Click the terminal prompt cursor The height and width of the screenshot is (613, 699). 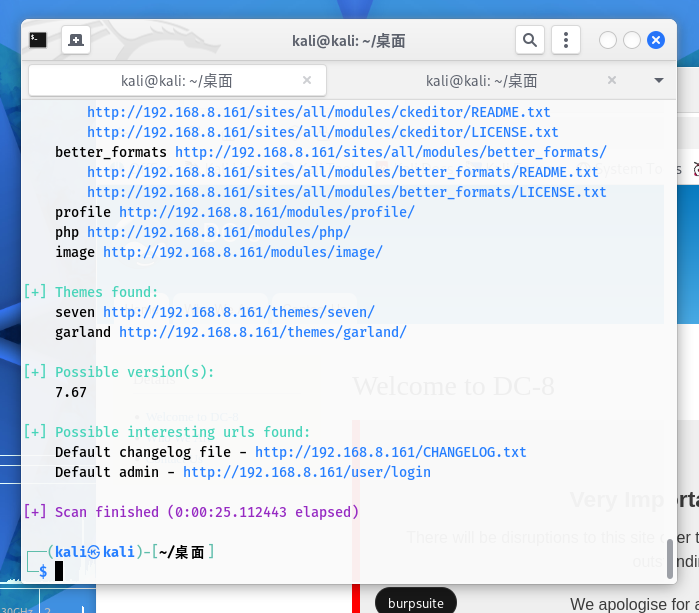click(x=59, y=571)
